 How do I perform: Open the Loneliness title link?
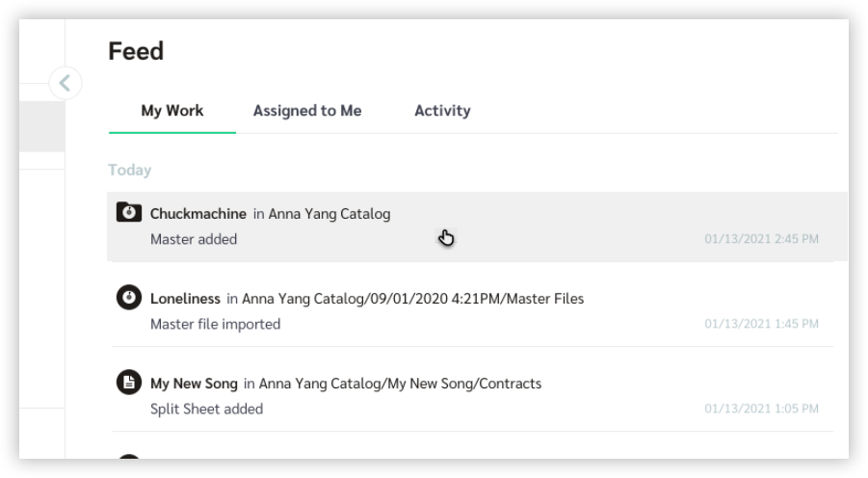click(x=185, y=299)
